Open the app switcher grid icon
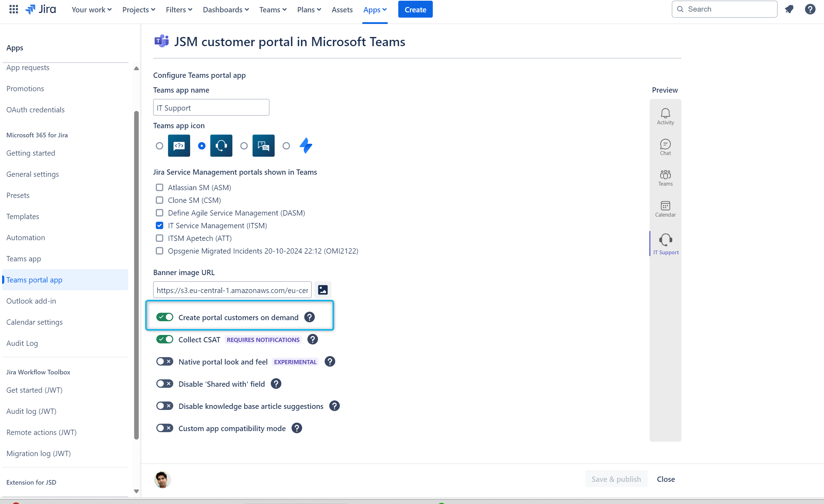 tap(13, 10)
